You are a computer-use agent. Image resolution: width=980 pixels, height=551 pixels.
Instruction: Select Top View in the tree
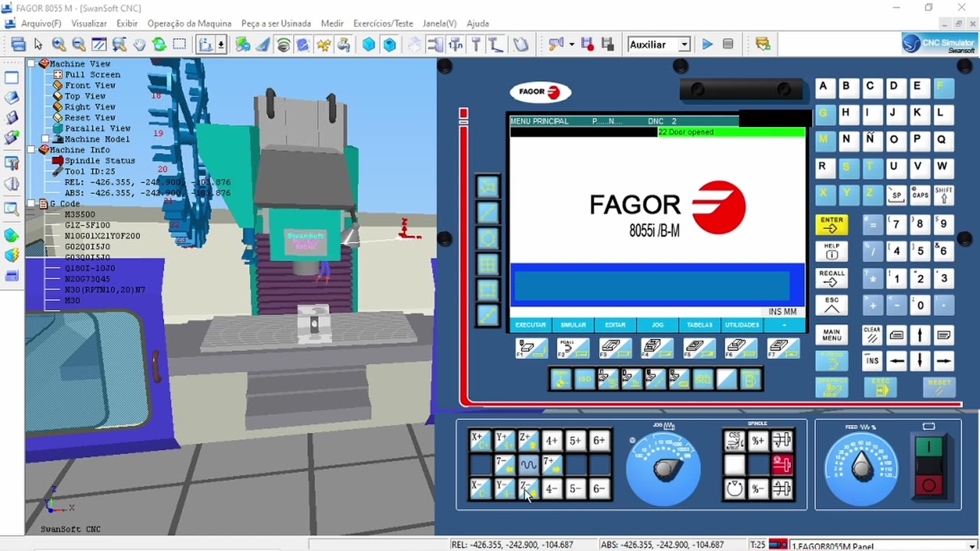tap(85, 96)
